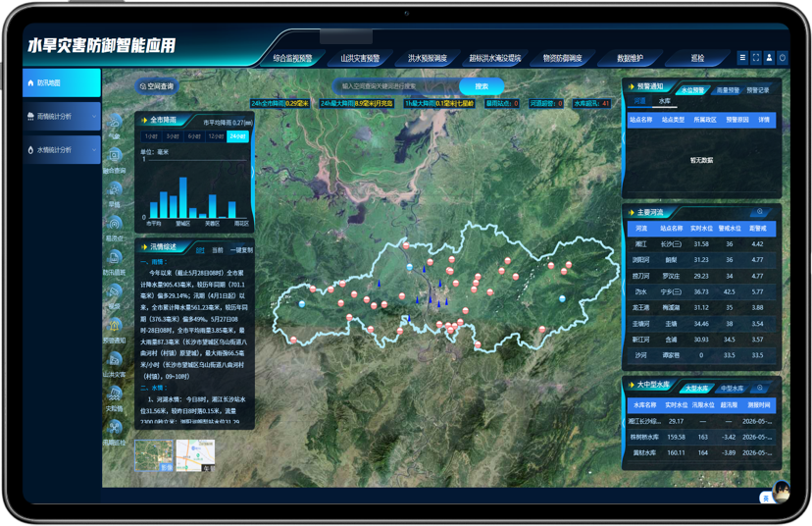812x526 pixels.
Task: Switch rainfall chart to 1小时 period
Action: tap(151, 136)
